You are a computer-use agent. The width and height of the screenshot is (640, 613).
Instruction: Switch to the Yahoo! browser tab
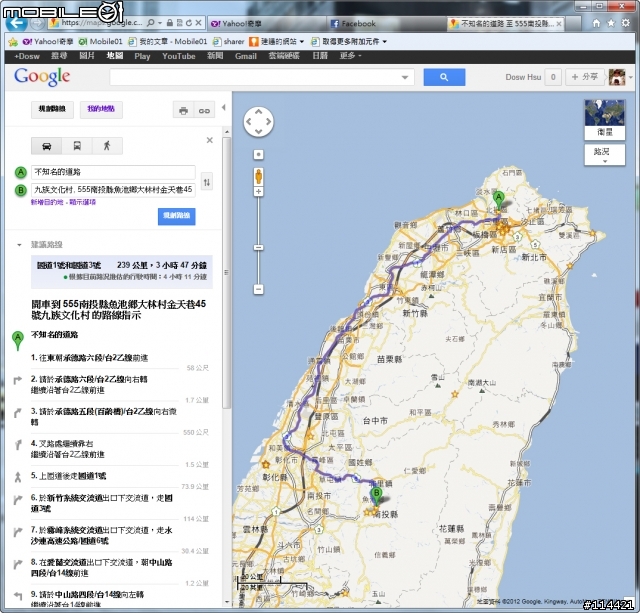click(x=267, y=24)
